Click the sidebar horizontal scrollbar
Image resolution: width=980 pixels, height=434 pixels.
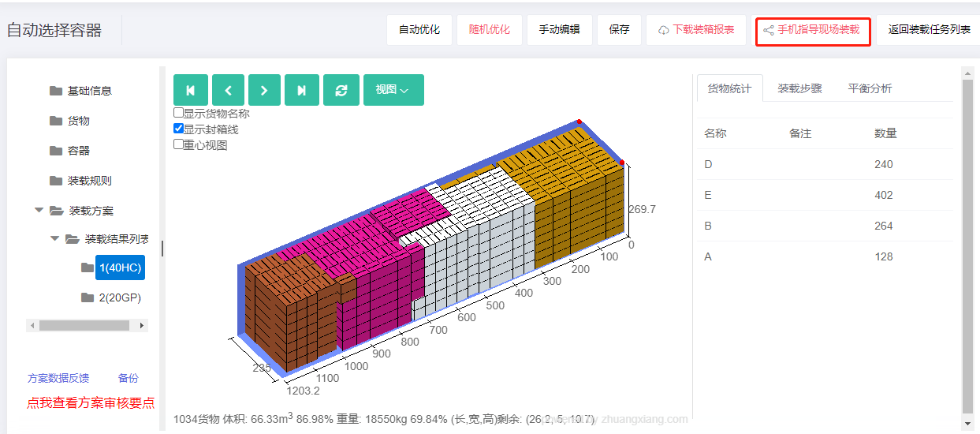84,325
